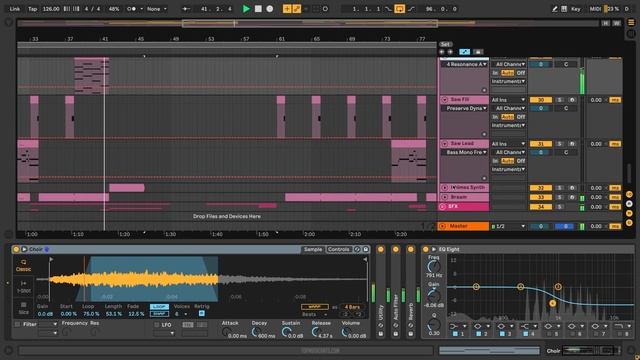
Task: Collapse the Saw Fill track
Action: (x=444, y=100)
